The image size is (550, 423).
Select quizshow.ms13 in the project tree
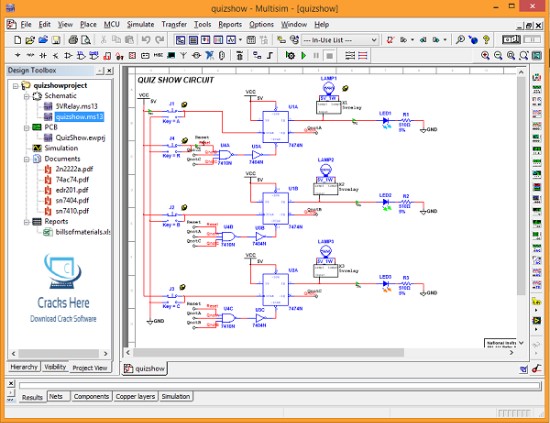(79, 116)
